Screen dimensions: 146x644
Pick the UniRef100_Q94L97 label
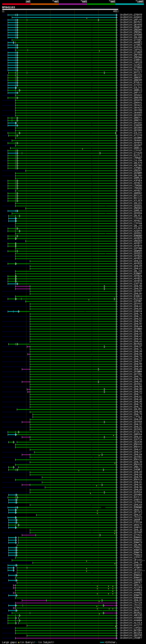(x=131, y=347)
